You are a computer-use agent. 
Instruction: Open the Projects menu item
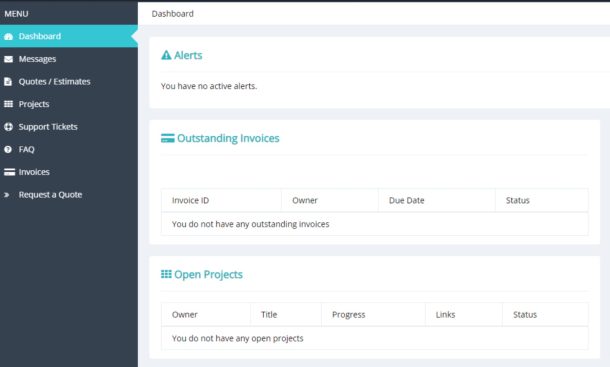click(69, 104)
